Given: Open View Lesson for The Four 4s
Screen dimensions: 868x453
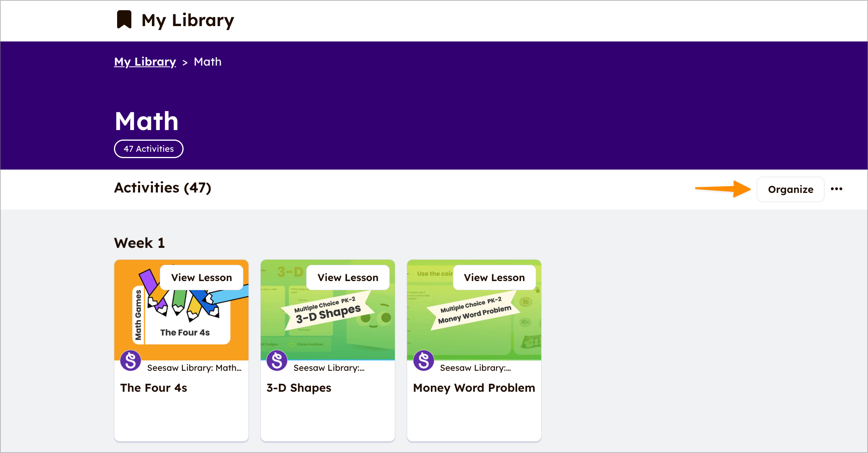Looking at the screenshot, I should point(201,277).
